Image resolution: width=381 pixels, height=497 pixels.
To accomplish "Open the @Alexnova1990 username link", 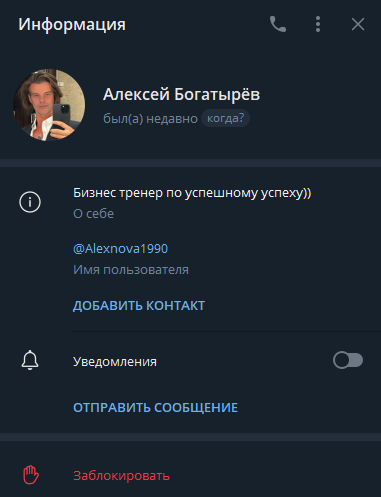I will pyautogui.click(x=120, y=249).
